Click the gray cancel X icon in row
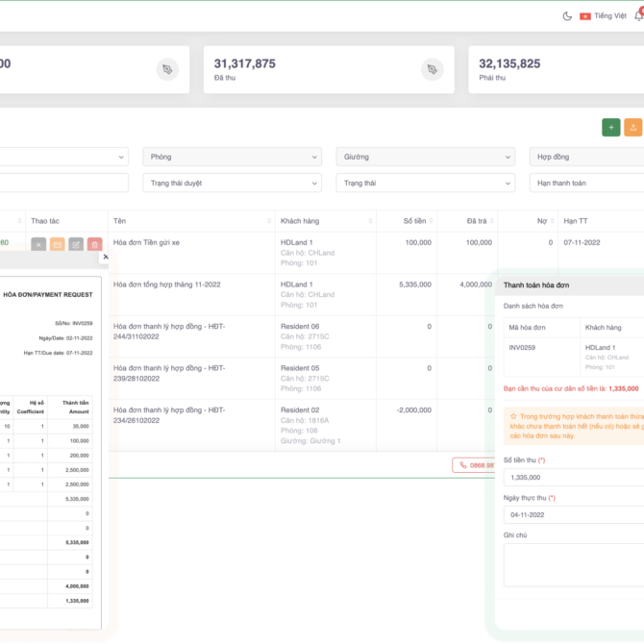This screenshot has width=644, height=644. click(38, 245)
